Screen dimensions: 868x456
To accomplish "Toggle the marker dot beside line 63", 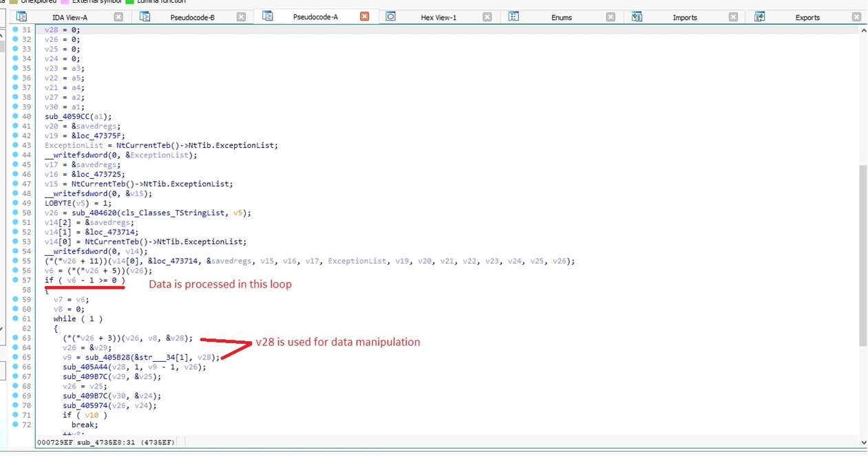I will tap(15, 338).
